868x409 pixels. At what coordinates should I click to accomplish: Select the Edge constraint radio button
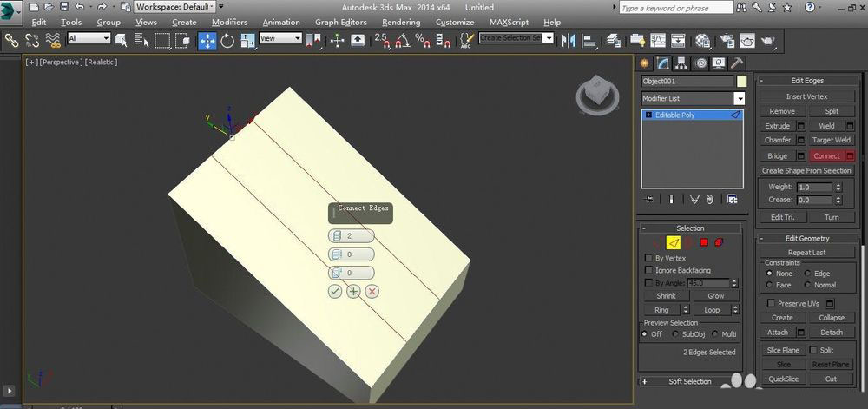coord(809,273)
